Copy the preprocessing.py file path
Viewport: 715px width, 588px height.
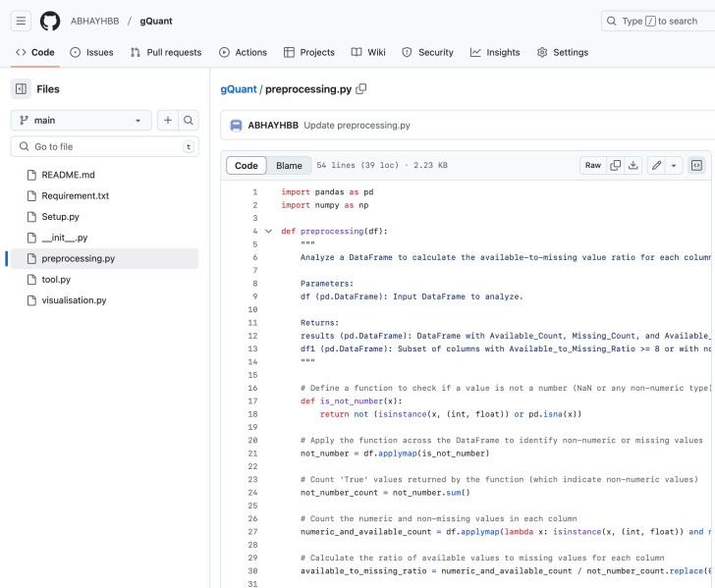(361, 89)
